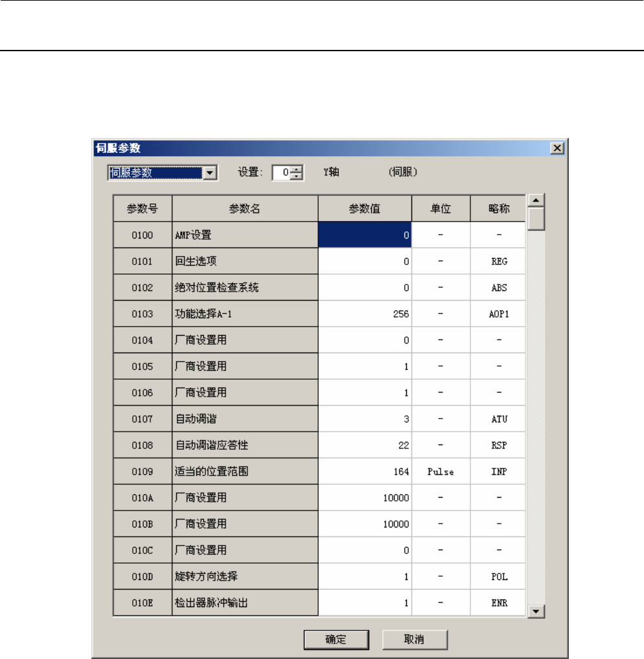The image size is (644, 659).
Task: Click the RSP abbreviation cell
Action: [x=499, y=445]
